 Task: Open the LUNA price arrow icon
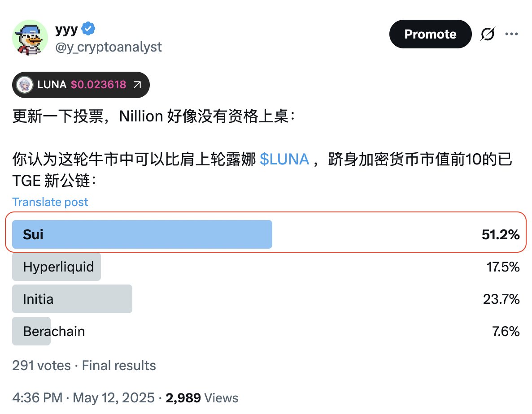(x=137, y=85)
